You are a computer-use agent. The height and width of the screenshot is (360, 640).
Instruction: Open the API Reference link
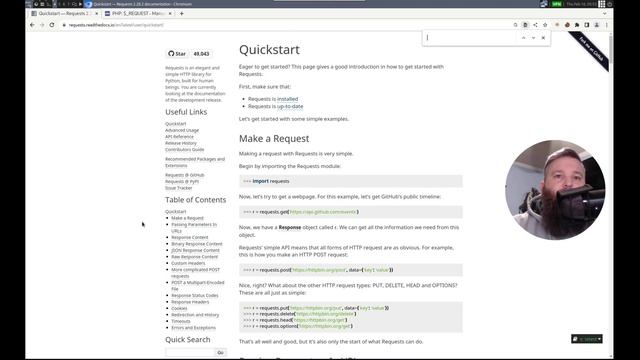180,137
